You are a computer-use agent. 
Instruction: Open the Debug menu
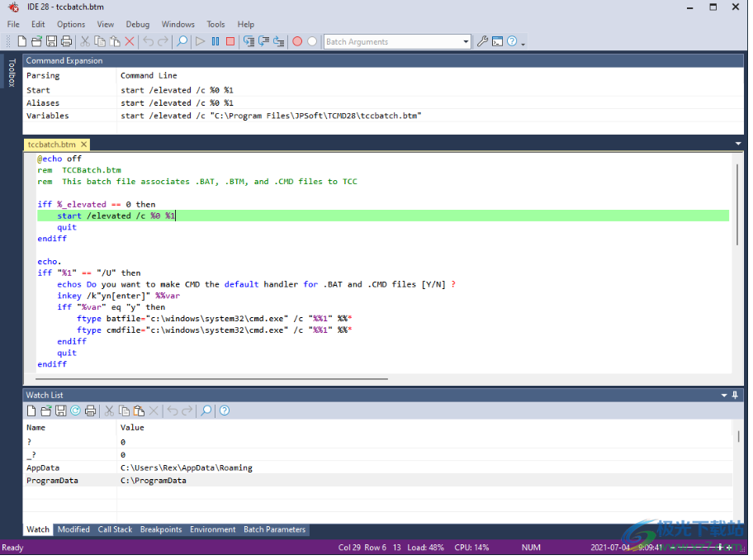point(138,25)
